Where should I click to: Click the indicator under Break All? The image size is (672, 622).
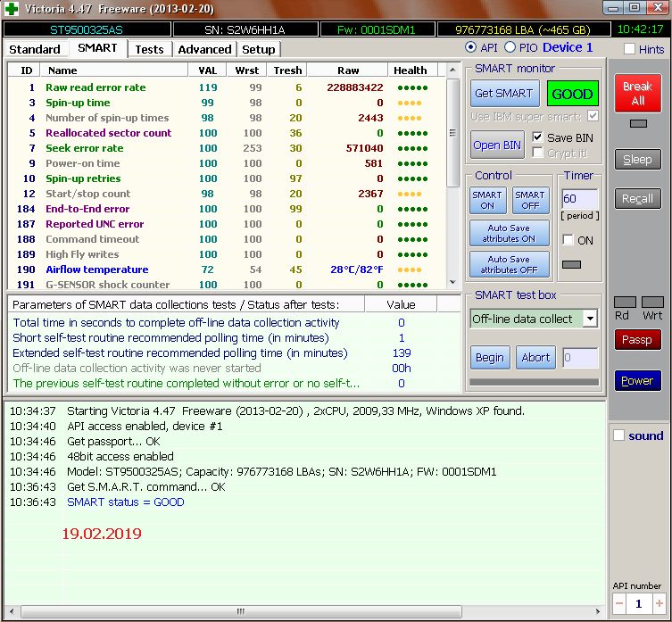pos(638,123)
